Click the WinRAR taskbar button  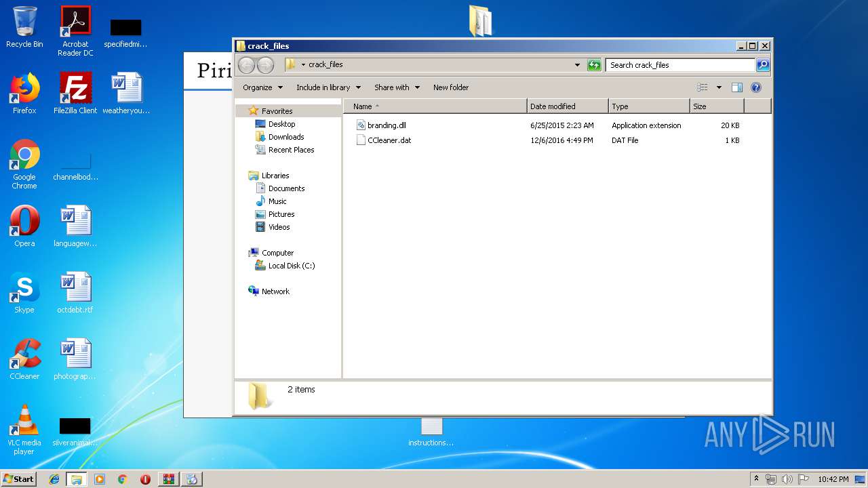(168, 479)
